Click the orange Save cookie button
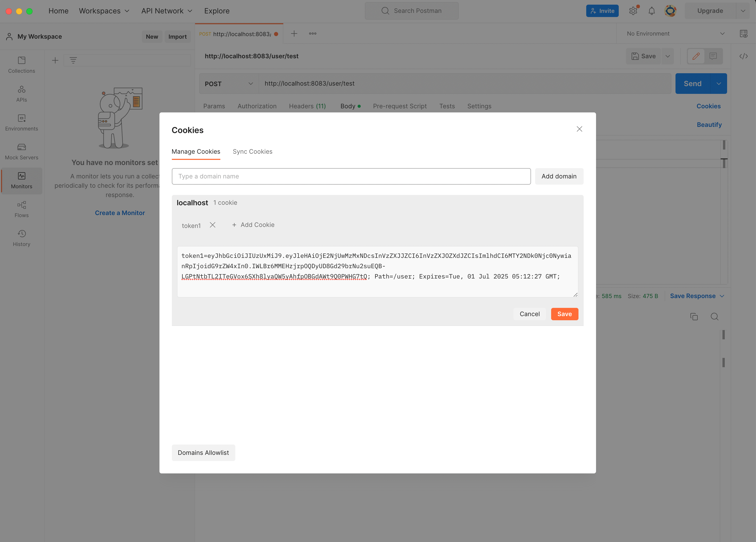Image resolution: width=756 pixels, height=542 pixels. point(564,314)
